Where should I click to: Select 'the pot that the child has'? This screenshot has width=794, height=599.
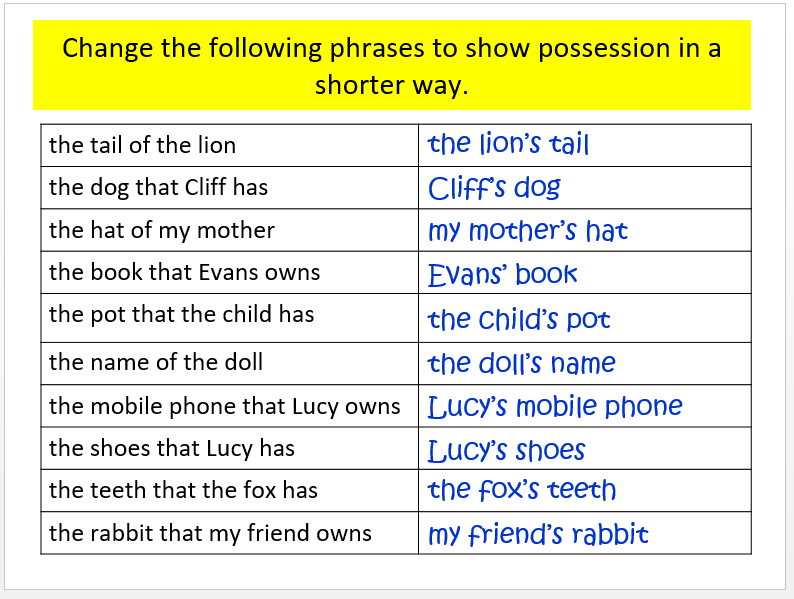click(x=181, y=314)
